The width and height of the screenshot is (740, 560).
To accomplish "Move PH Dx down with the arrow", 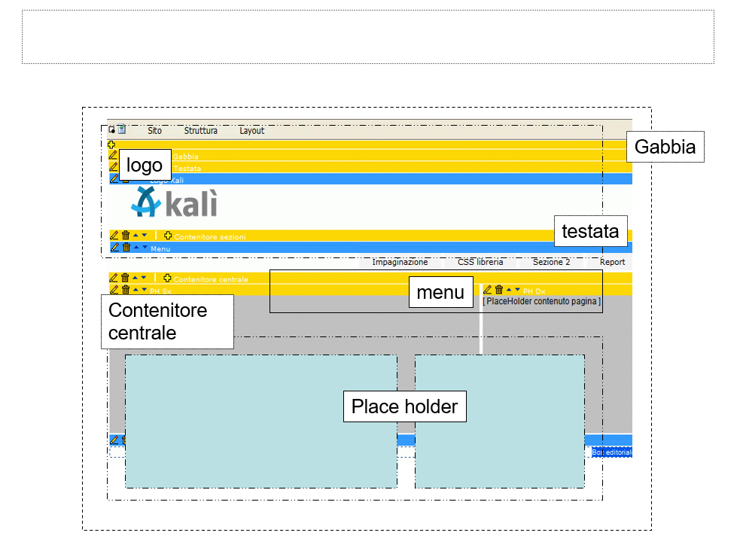I will point(518,289).
